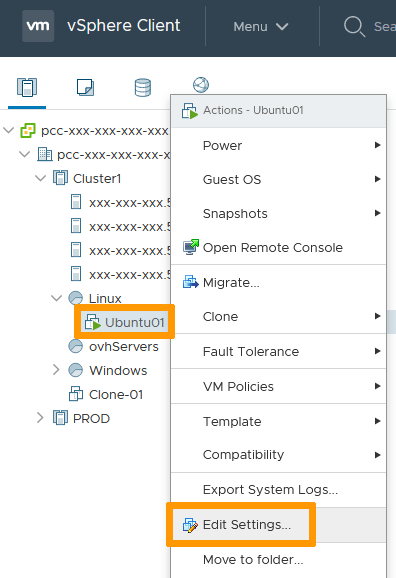Click the VM icon in the Actions header

[x=190, y=111]
